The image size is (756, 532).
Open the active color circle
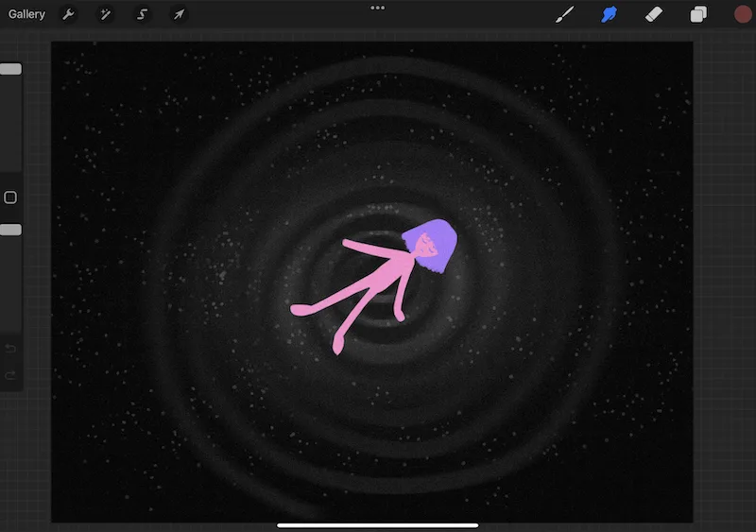[x=743, y=14]
